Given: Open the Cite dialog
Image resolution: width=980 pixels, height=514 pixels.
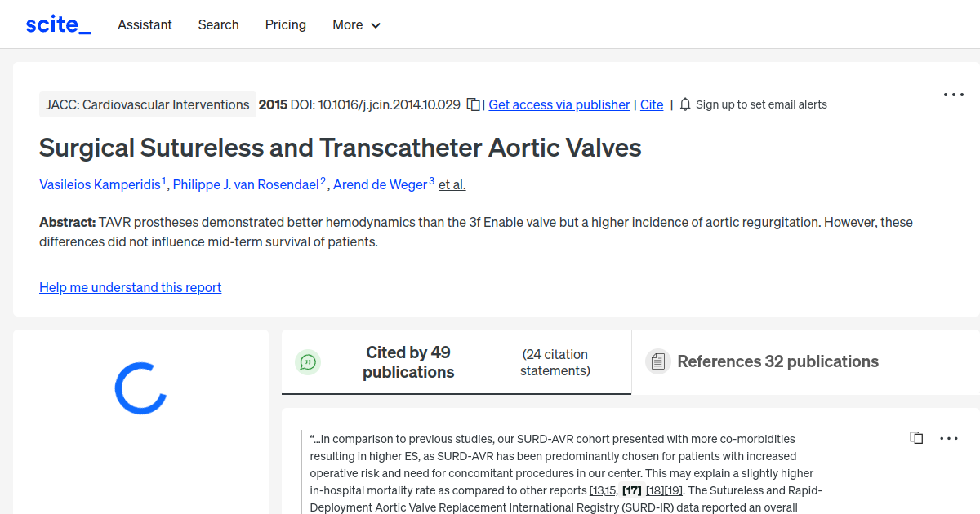Looking at the screenshot, I should pos(651,104).
